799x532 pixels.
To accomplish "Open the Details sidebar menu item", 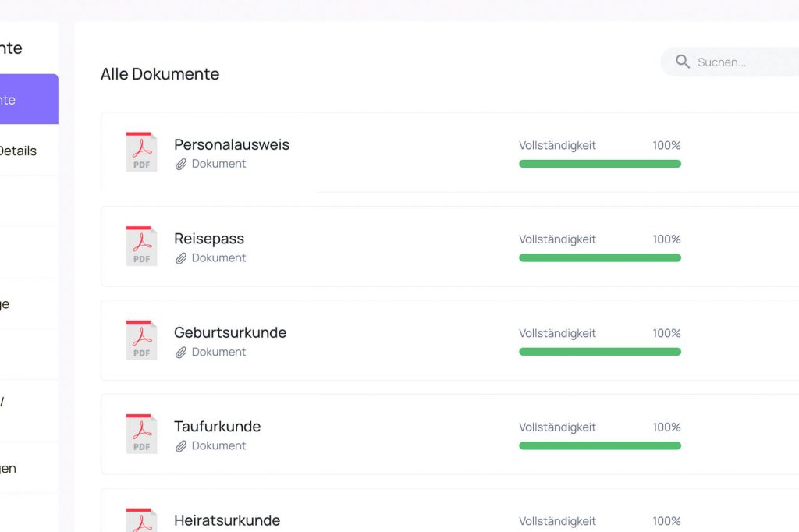I will click(x=19, y=151).
